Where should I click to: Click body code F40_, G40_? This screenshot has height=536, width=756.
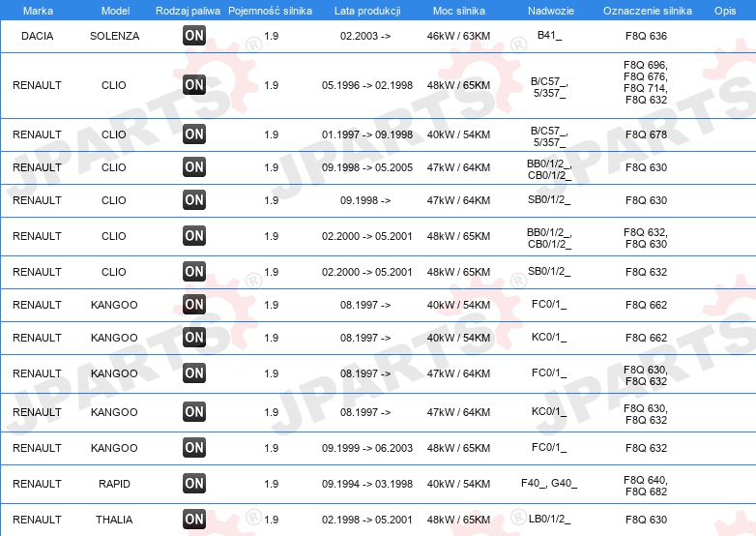click(549, 483)
